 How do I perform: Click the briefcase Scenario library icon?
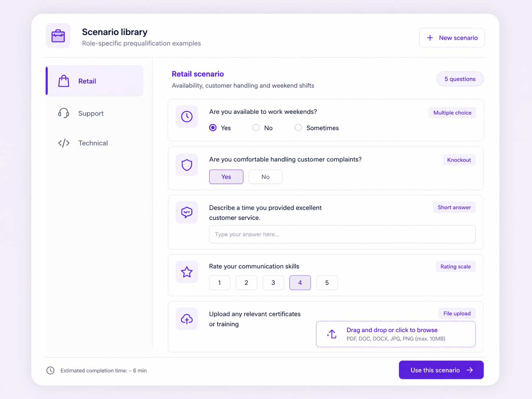tap(58, 36)
